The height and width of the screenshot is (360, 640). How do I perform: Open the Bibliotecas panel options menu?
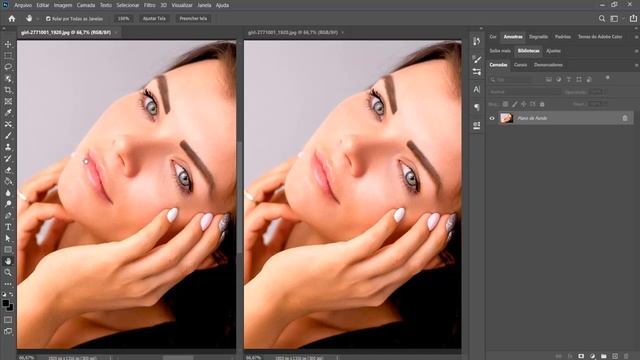[x=636, y=51]
